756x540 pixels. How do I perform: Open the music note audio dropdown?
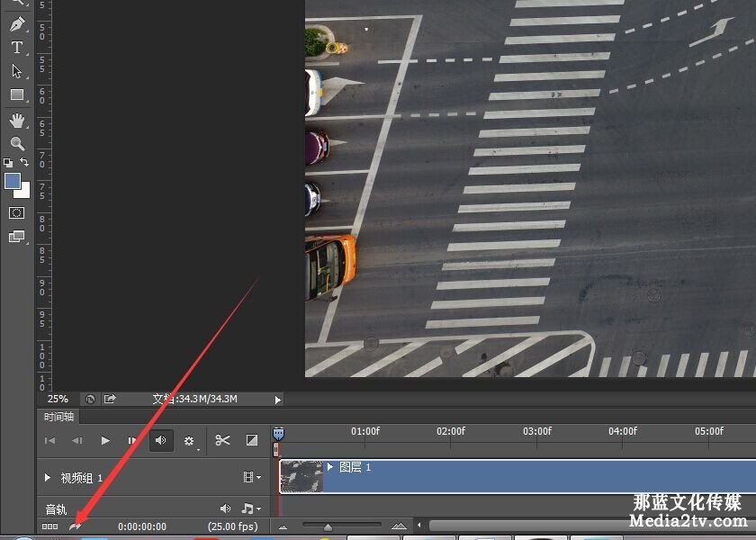[x=251, y=508]
